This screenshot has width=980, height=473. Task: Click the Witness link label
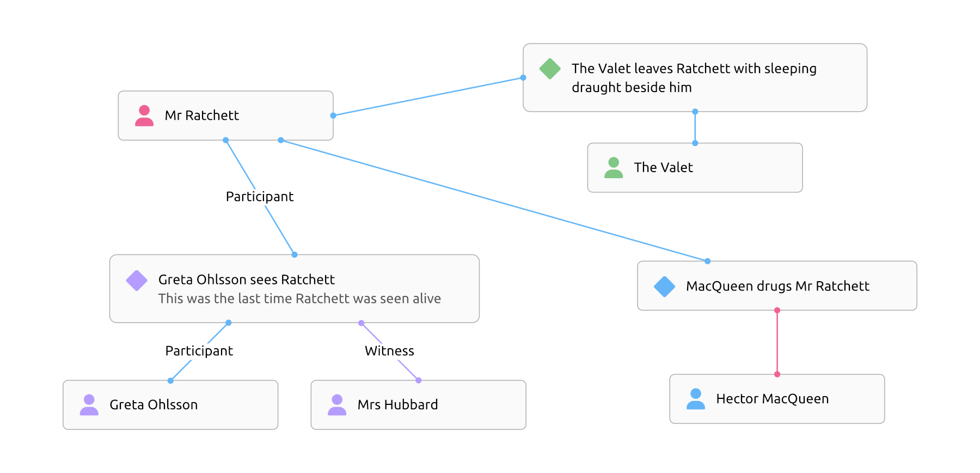pyautogui.click(x=389, y=351)
